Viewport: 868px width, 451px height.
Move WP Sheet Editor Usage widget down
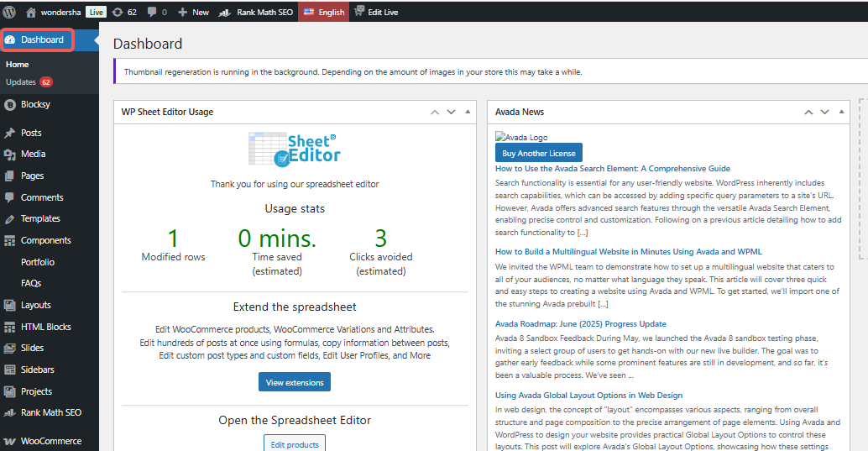(451, 112)
